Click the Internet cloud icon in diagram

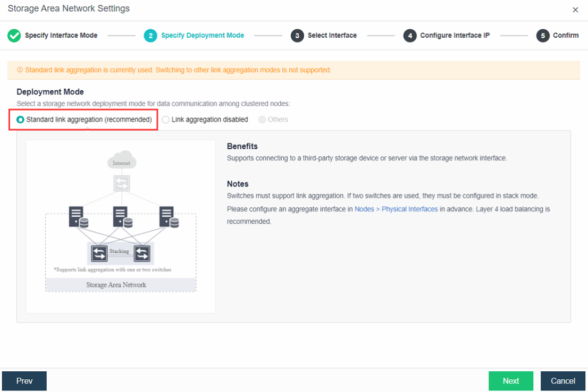(x=121, y=161)
